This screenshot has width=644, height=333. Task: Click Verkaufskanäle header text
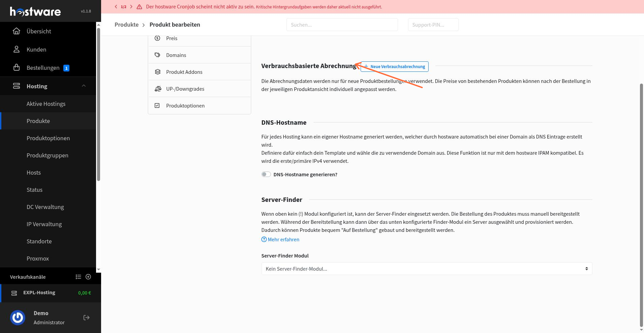(x=28, y=277)
